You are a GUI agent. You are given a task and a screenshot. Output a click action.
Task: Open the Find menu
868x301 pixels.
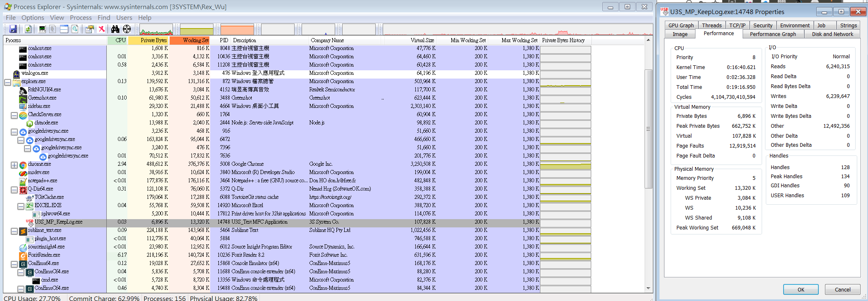coord(104,17)
